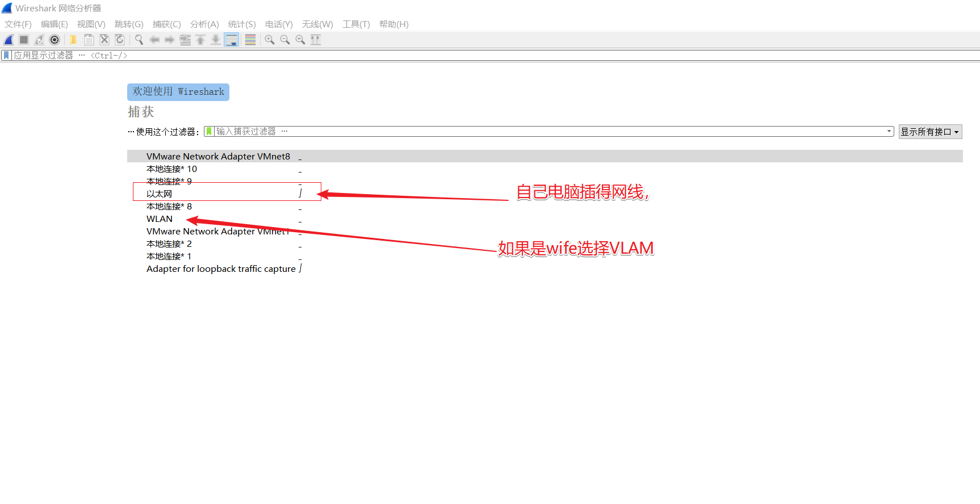
Task: Select the 本地连接* 2 interface
Action: tap(545, 243)
